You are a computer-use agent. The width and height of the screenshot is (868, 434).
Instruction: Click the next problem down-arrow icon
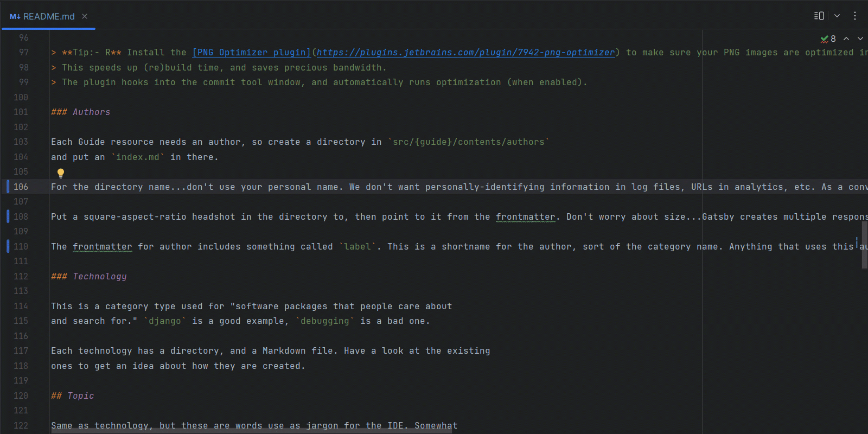point(860,39)
